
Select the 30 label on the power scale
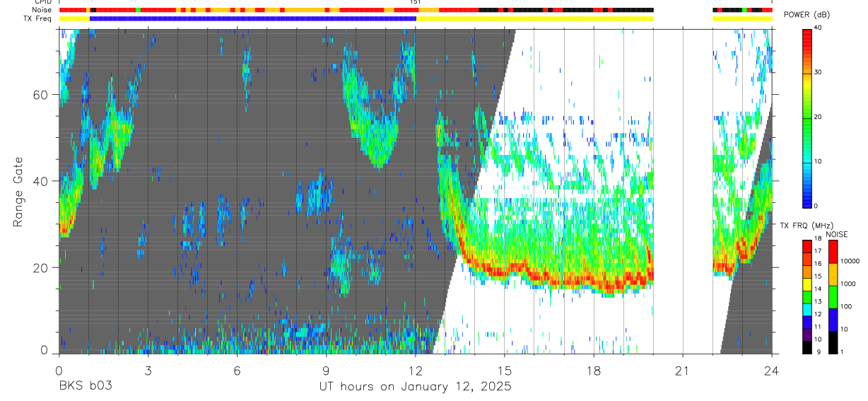(x=819, y=72)
